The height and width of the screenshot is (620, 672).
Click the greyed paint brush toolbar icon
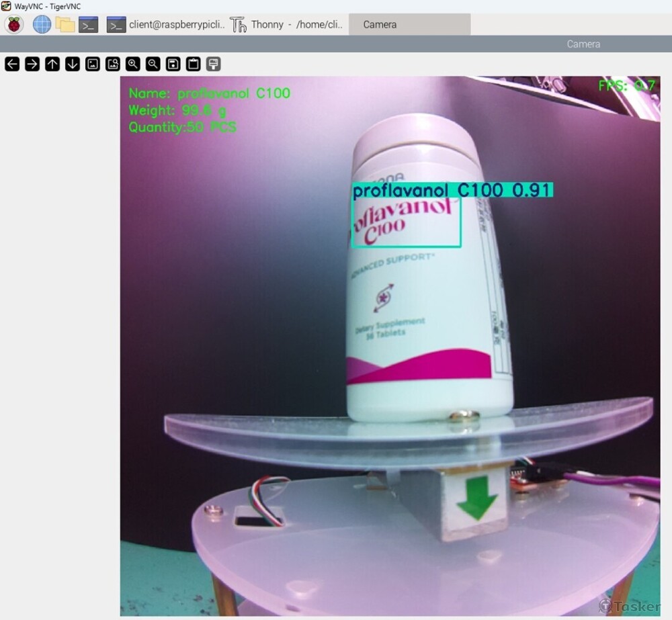point(214,64)
